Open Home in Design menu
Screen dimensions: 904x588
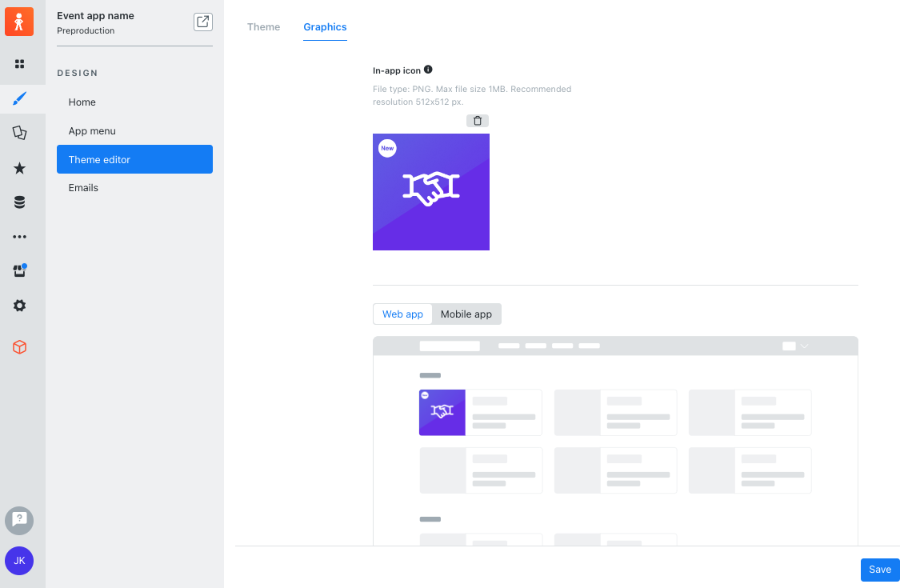(134, 102)
